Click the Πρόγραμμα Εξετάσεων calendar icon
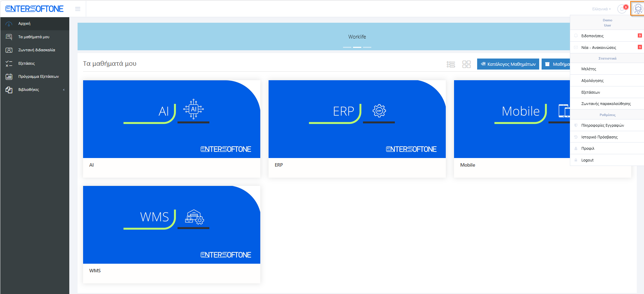The image size is (644, 294). pyautogui.click(x=9, y=77)
